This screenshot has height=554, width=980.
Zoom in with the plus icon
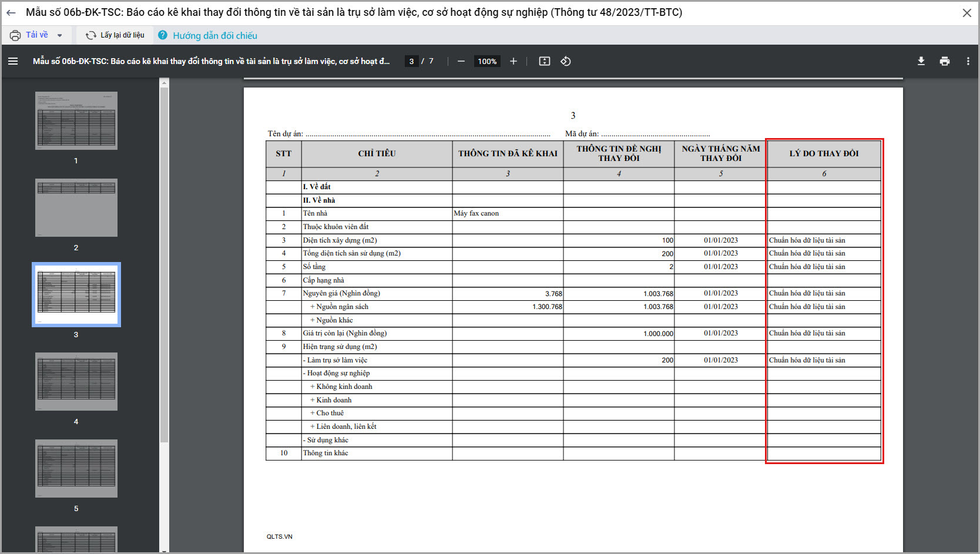(513, 61)
